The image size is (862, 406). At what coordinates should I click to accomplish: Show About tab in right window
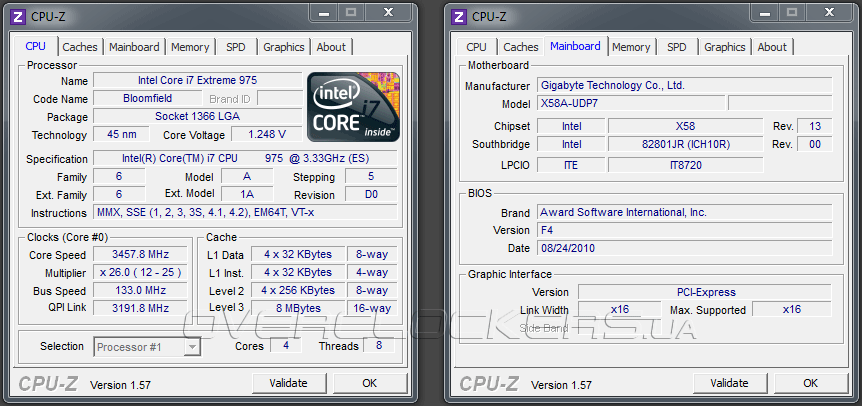pyautogui.click(x=772, y=47)
